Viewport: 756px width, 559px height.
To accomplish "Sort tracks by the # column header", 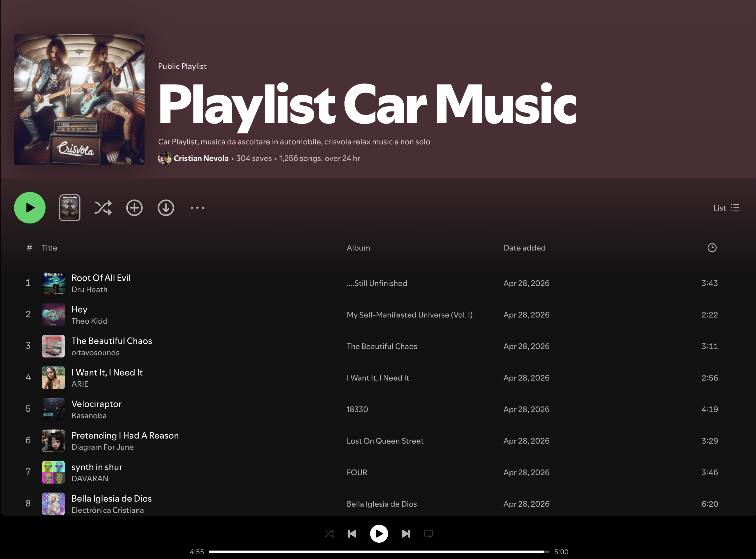I will click(30, 248).
